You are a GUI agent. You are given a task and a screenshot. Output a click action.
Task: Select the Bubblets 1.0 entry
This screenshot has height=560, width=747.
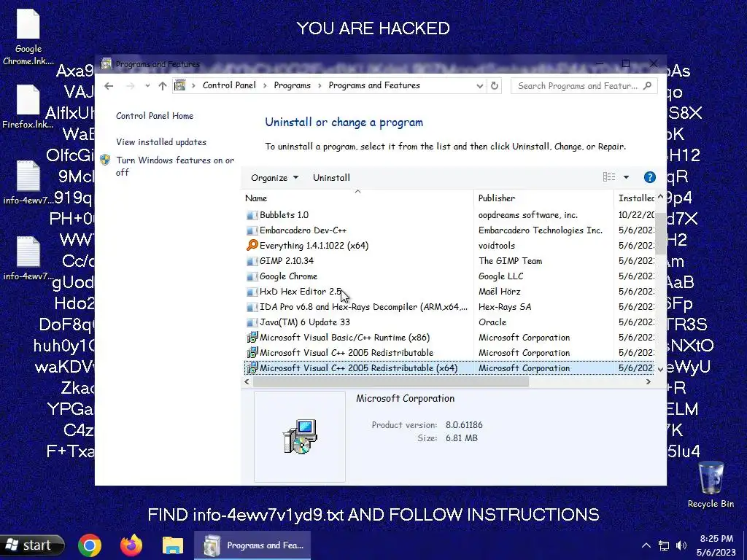tap(449, 215)
